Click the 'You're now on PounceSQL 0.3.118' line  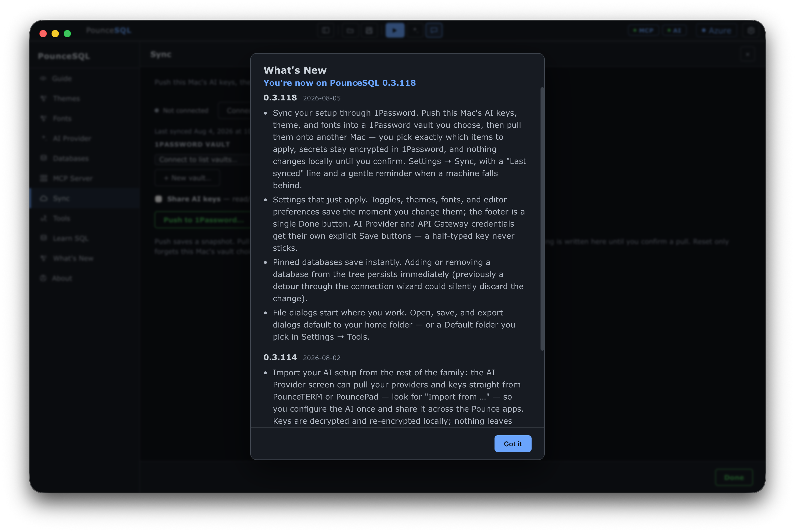(339, 83)
